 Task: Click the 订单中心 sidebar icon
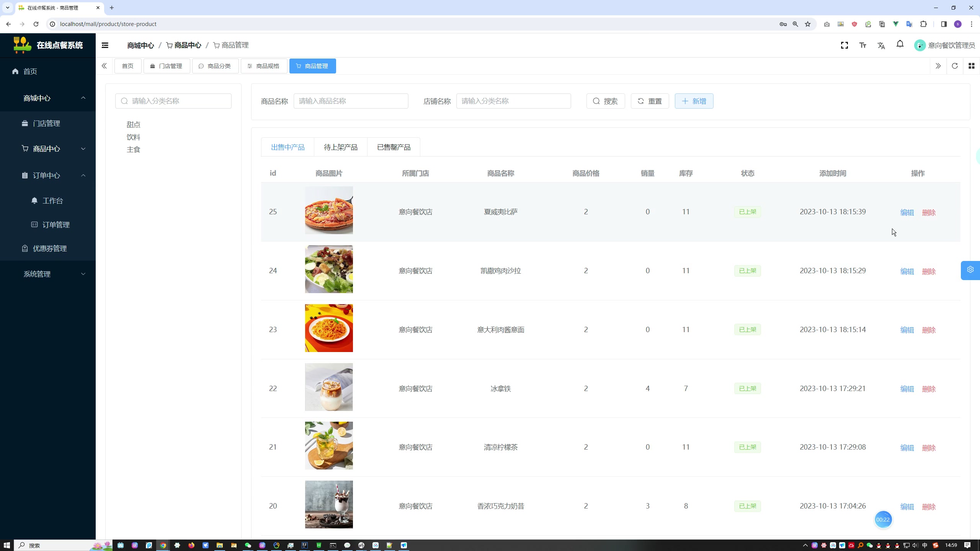point(25,175)
